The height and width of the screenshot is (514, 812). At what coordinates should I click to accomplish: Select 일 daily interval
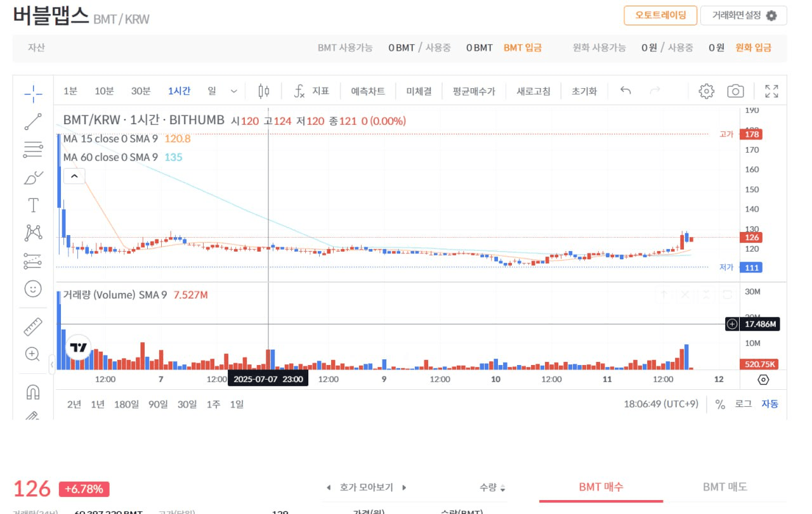click(212, 91)
